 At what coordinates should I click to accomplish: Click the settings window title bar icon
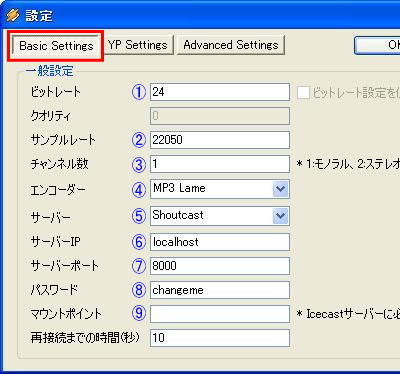pyautogui.click(x=13, y=16)
